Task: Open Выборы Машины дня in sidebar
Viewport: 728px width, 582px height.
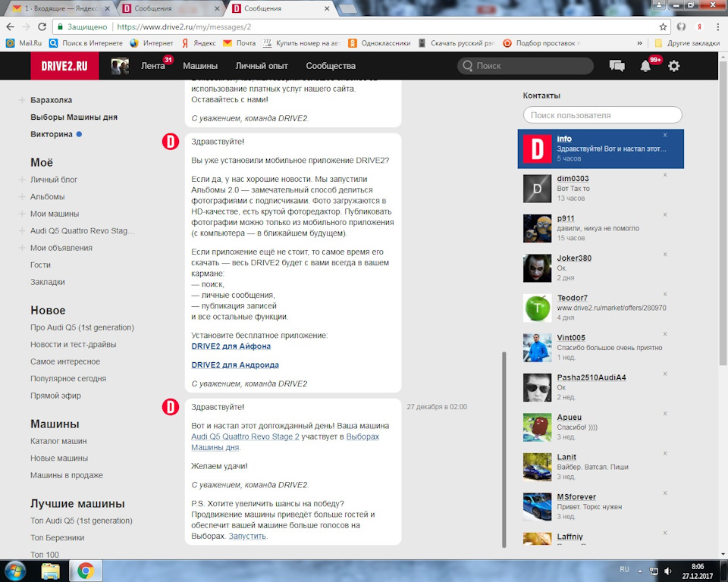Action: point(74,117)
